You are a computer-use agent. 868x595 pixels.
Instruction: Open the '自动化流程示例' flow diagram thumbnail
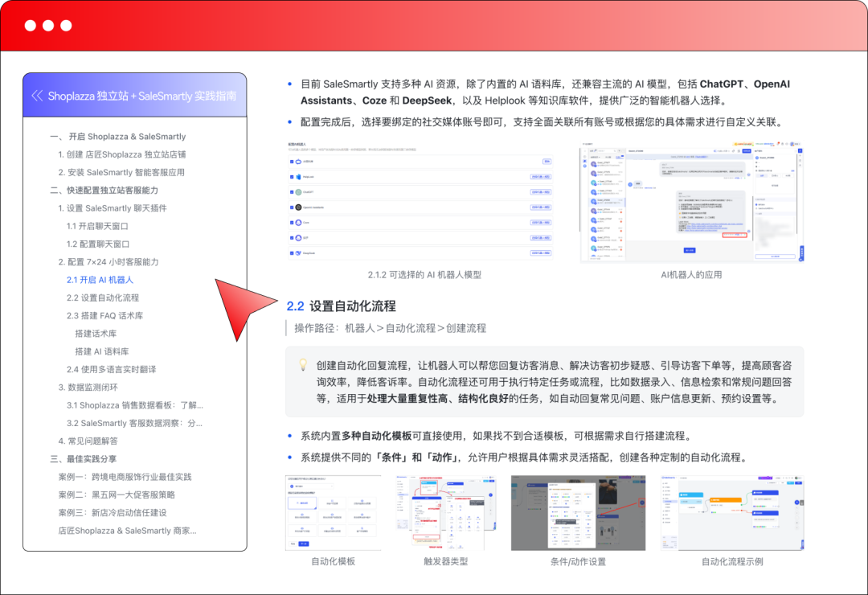[x=732, y=512]
